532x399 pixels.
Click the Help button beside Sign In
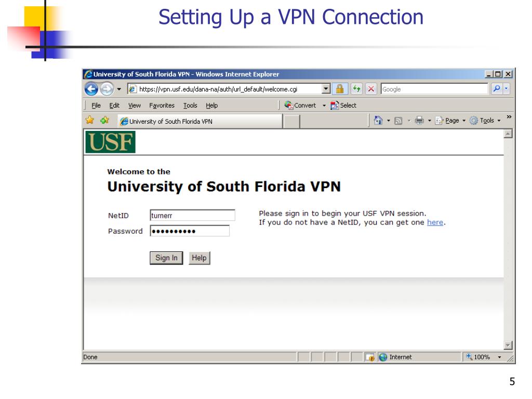click(x=199, y=258)
